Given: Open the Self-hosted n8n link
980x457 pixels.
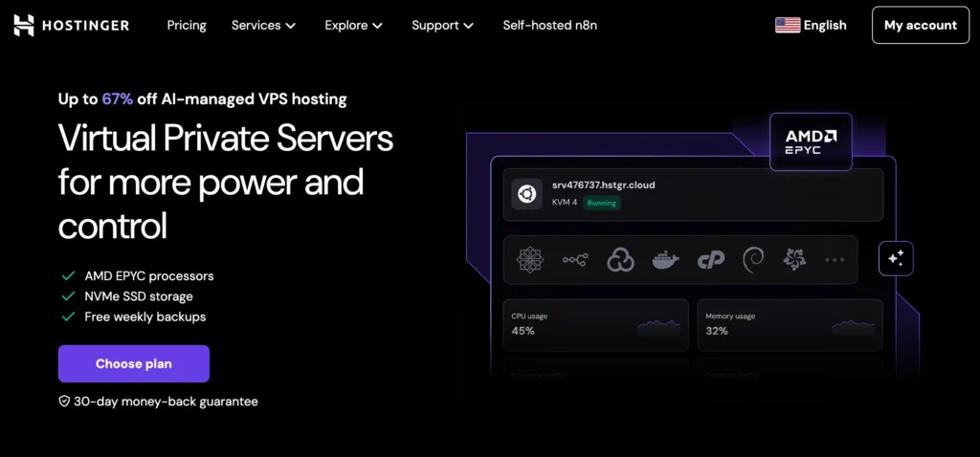Looking at the screenshot, I should [x=550, y=26].
